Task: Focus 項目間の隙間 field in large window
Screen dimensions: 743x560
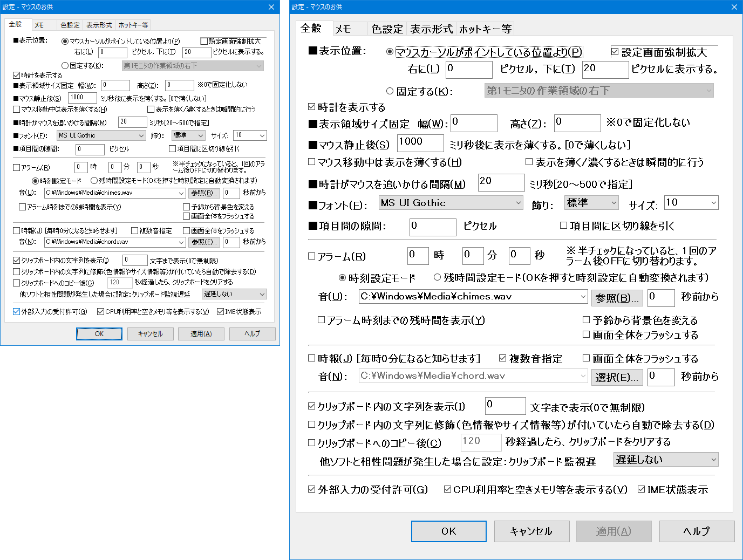Action: click(x=433, y=227)
